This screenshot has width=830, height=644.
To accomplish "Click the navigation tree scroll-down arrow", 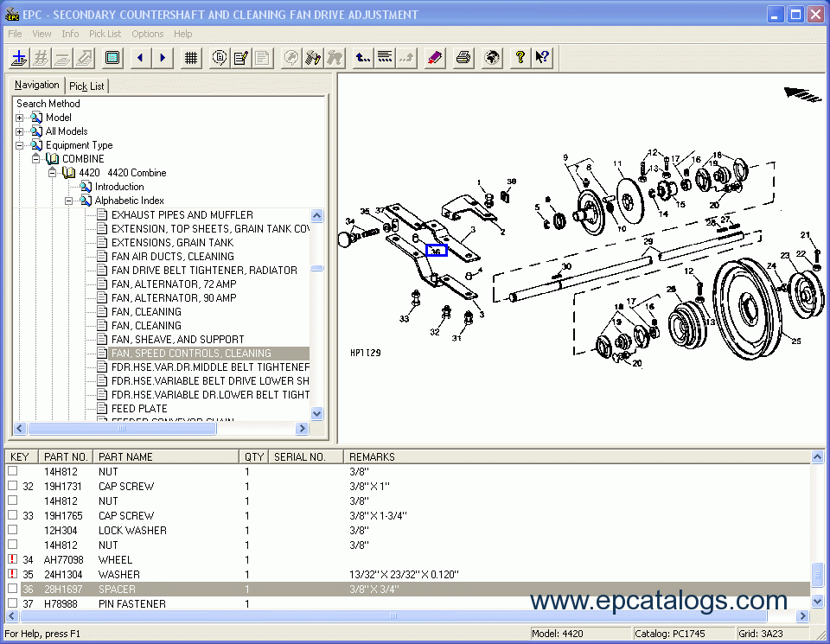I will (317, 414).
